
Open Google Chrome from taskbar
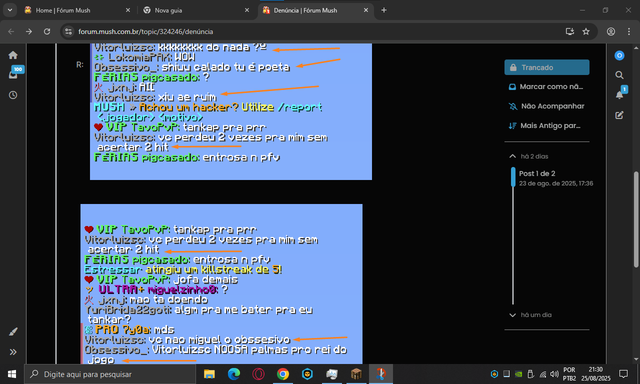[283, 374]
